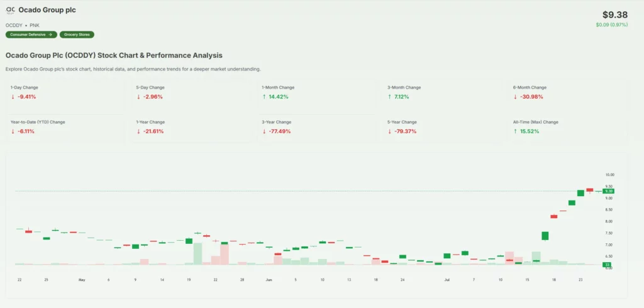Viewport: 644px width, 308px height.
Task: Click the green up arrow in 3-Month Change
Action: 390,97
